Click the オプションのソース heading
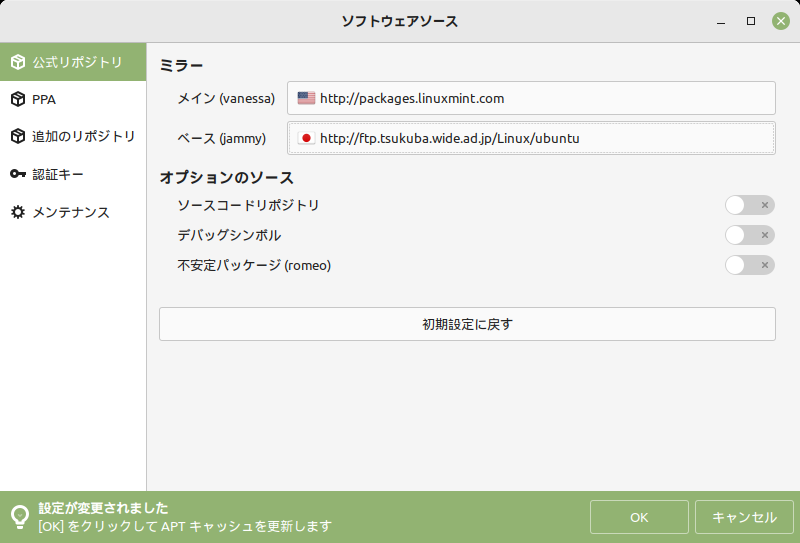The width and height of the screenshot is (800, 543). coord(227,178)
